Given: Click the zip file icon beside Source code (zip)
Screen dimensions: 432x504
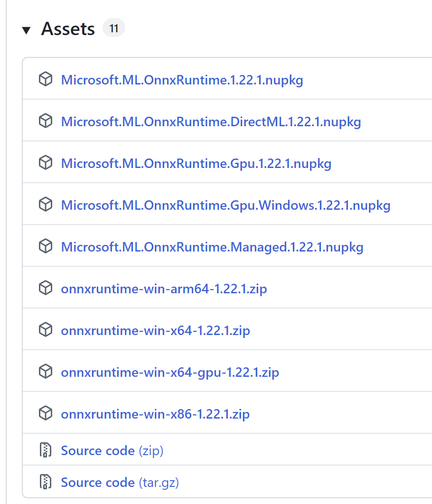Looking at the screenshot, I should (x=45, y=450).
